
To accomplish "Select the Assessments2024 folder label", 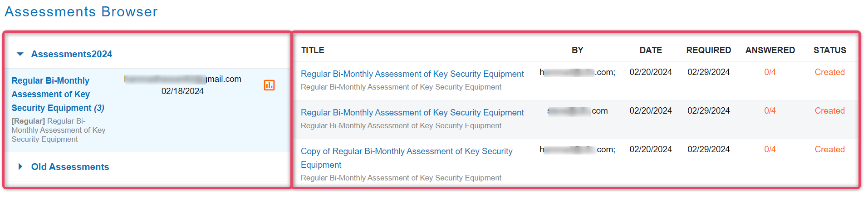I will 72,54.
